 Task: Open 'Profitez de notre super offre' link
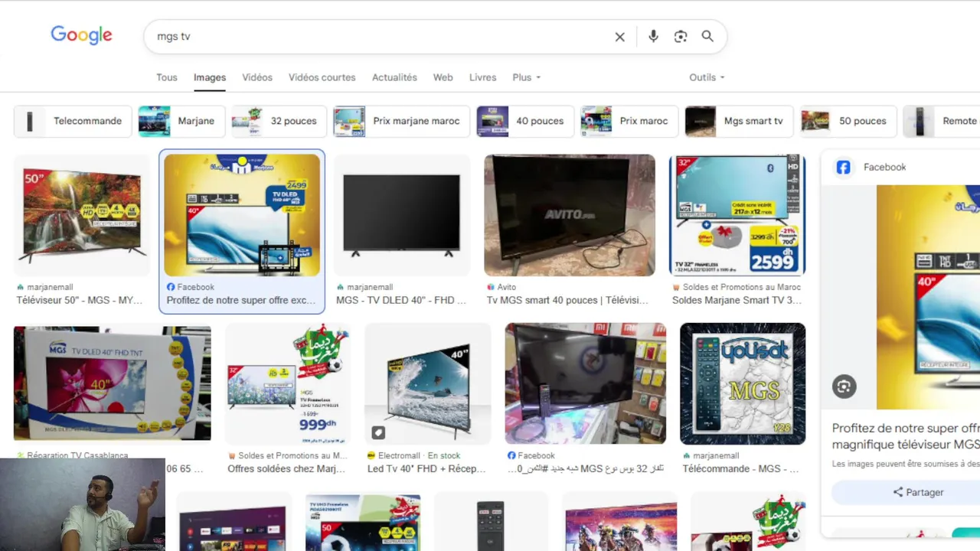tap(241, 301)
